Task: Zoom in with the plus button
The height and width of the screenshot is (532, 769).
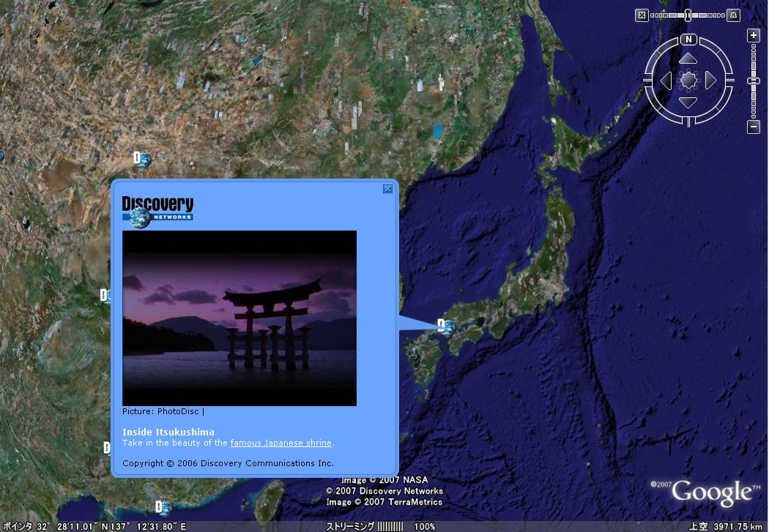Action: click(x=754, y=35)
